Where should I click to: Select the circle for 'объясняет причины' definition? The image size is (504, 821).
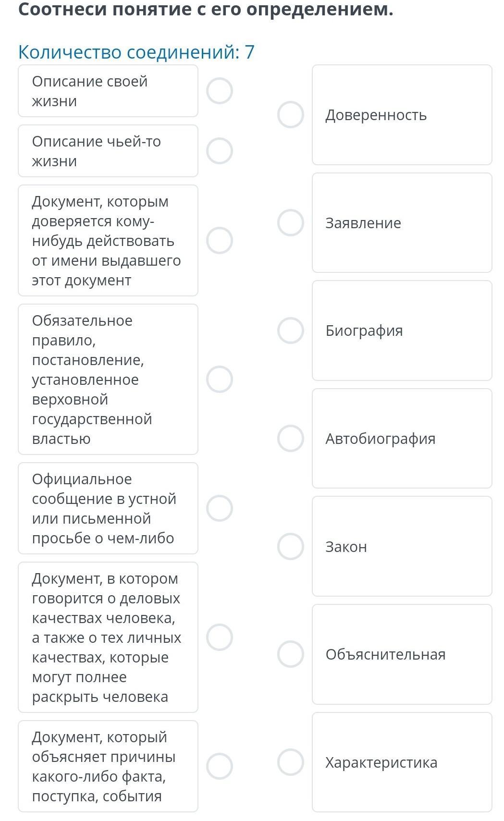[x=220, y=766]
